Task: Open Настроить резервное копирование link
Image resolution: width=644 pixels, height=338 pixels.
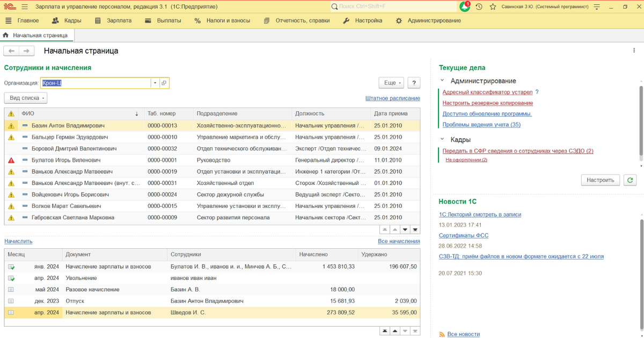Action: pyautogui.click(x=487, y=103)
